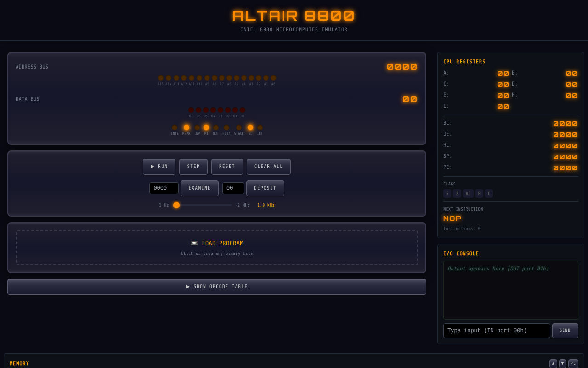Click the INTE status LED

point(175,128)
